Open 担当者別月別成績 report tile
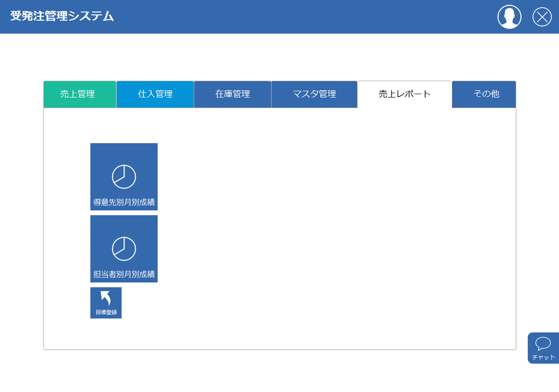Screen dimensions: 559x392 point(124,249)
